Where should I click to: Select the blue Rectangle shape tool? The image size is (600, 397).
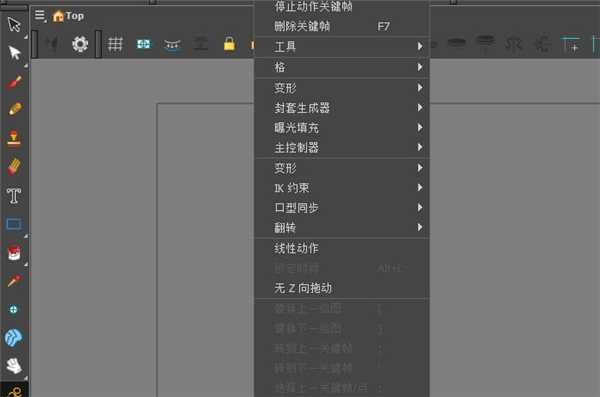pyautogui.click(x=14, y=224)
